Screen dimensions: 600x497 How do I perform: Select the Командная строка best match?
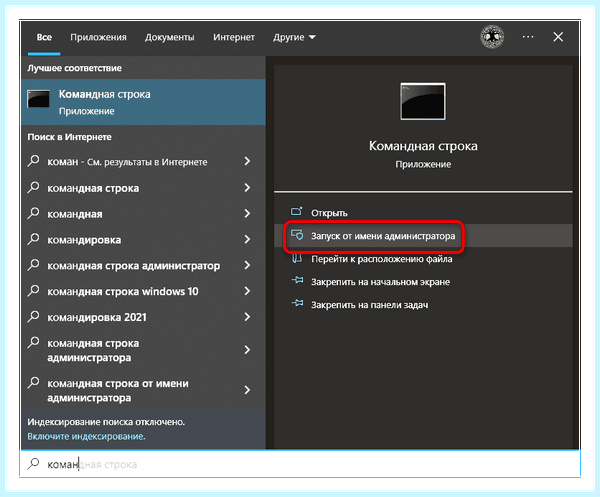143,102
